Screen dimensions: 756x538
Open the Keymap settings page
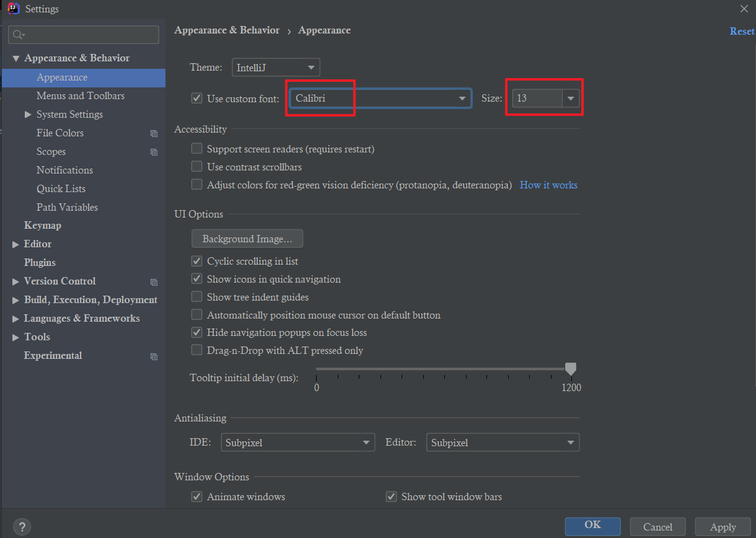[x=43, y=226]
